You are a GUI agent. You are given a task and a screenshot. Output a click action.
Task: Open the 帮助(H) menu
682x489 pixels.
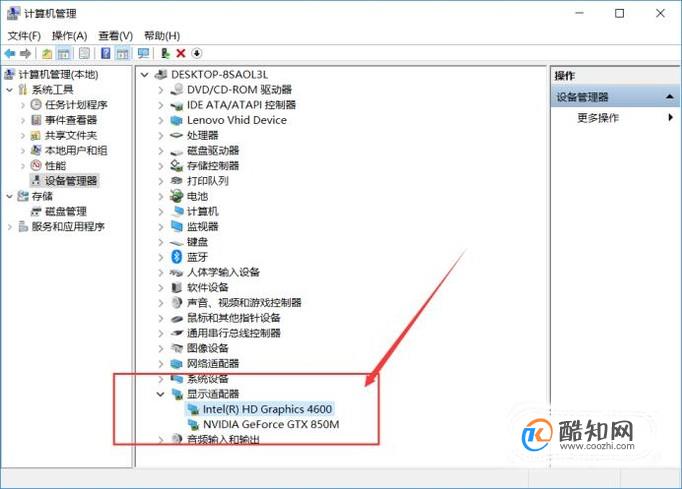point(162,36)
